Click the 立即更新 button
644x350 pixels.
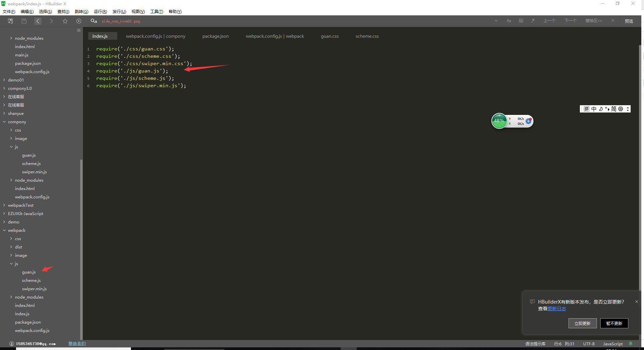coord(583,323)
